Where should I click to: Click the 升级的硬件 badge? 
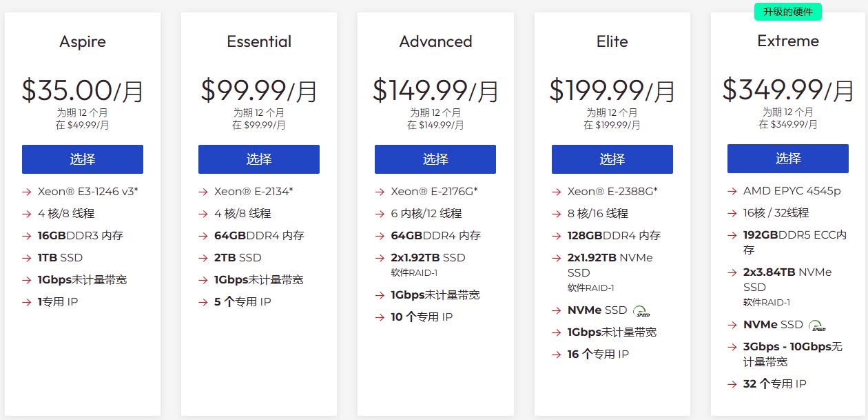pos(788,12)
